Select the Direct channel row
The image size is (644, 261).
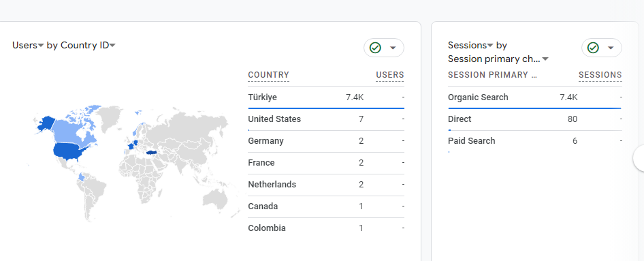(535, 119)
